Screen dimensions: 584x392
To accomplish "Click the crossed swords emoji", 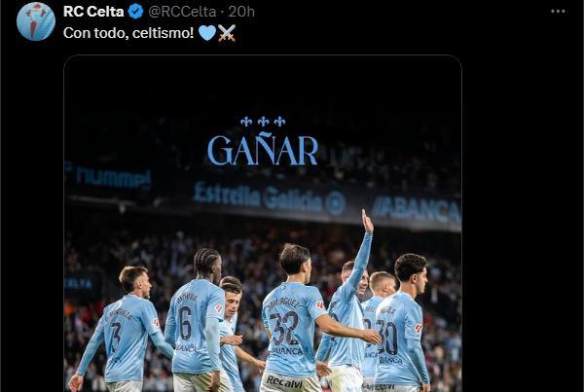I will [x=227, y=33].
